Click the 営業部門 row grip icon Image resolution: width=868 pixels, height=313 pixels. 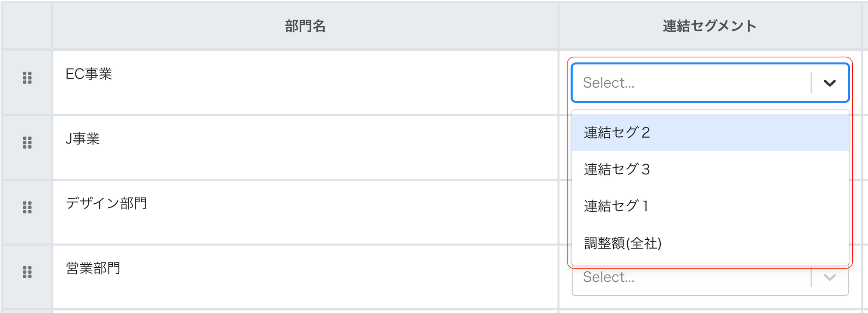click(27, 272)
